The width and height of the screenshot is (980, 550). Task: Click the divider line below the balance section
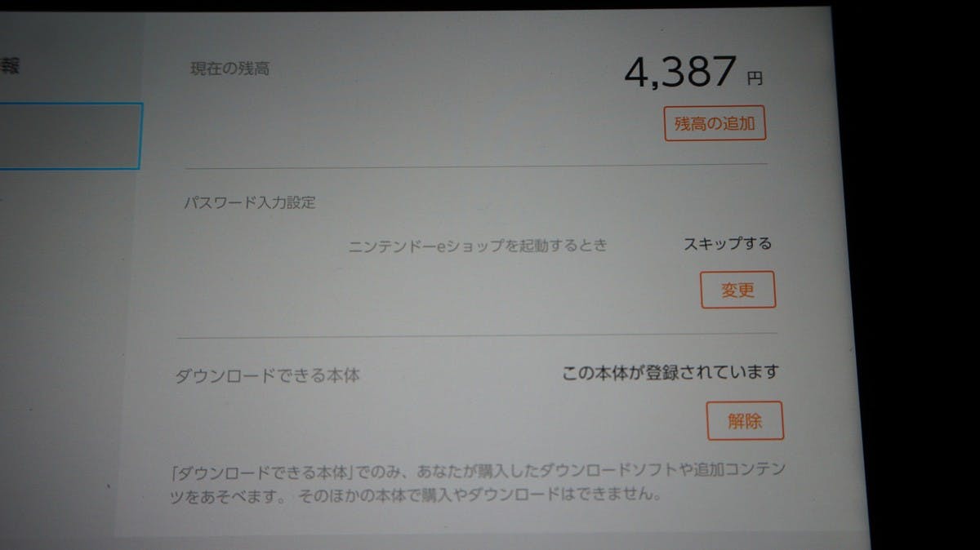(477, 166)
